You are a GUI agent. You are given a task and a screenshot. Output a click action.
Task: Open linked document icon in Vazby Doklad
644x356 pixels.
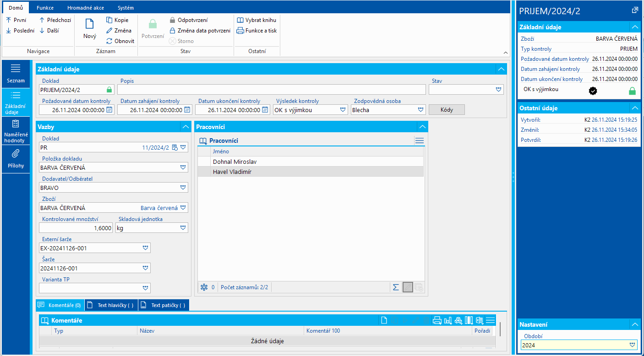coord(175,148)
